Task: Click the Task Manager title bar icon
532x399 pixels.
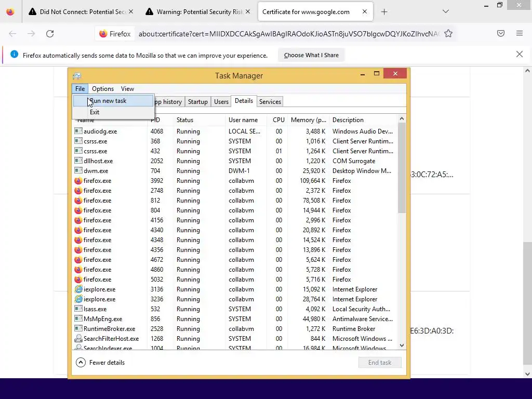Action: (77, 76)
